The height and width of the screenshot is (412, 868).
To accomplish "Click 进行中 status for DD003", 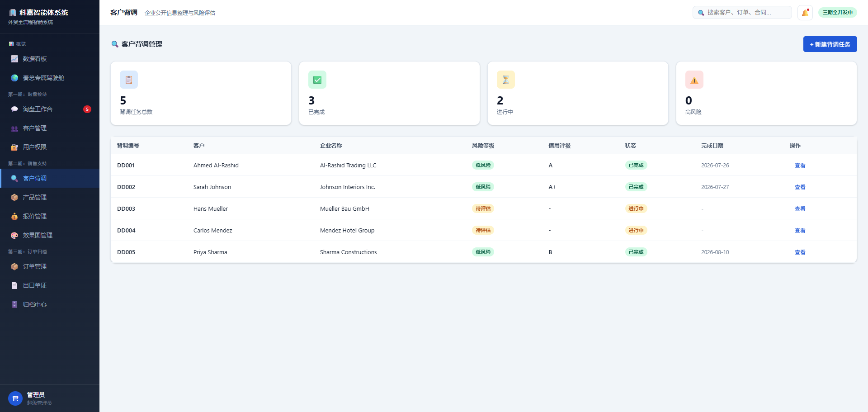I will click(636, 208).
